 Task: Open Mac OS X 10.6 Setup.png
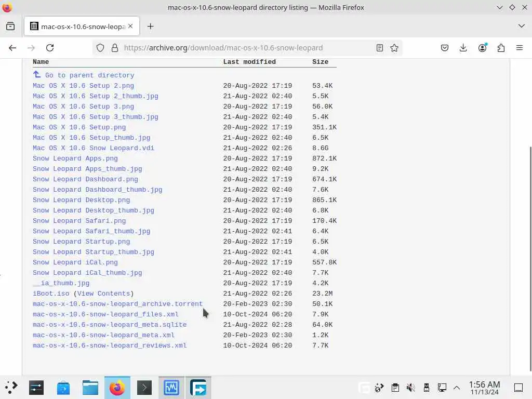tap(79, 127)
